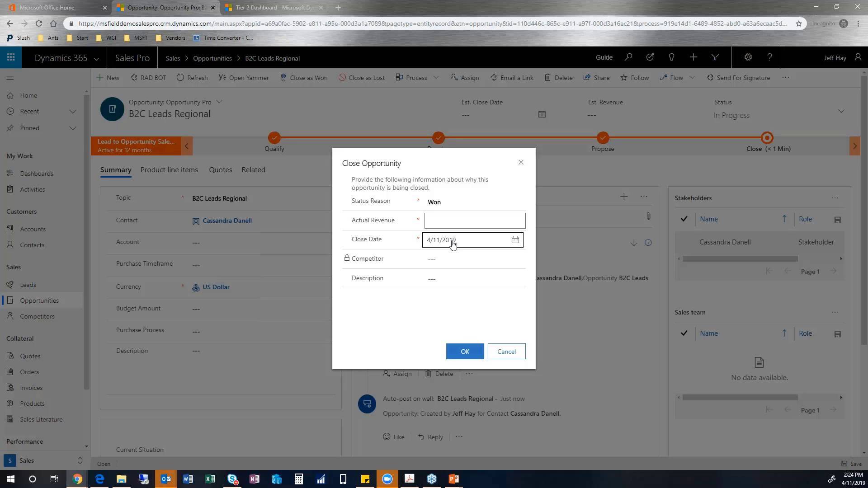Switch to the Product line items tab
Screen dimensions: 868x488
[x=169, y=169]
